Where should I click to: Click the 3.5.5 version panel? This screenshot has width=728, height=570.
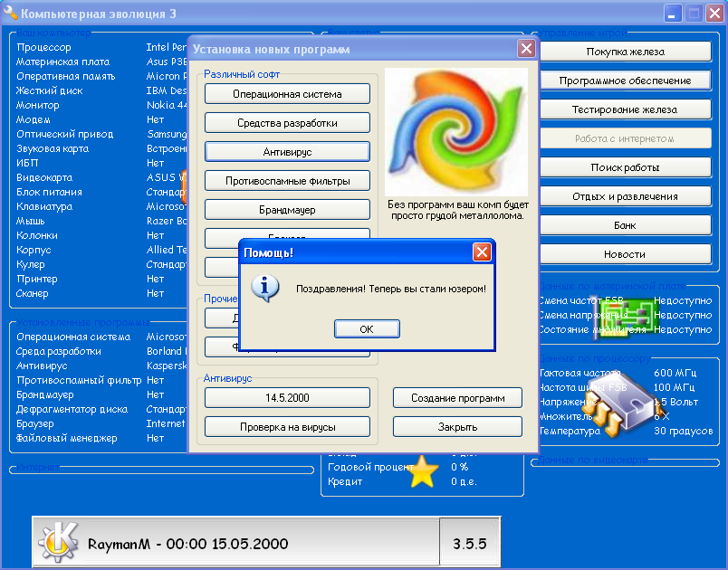pyautogui.click(x=470, y=544)
